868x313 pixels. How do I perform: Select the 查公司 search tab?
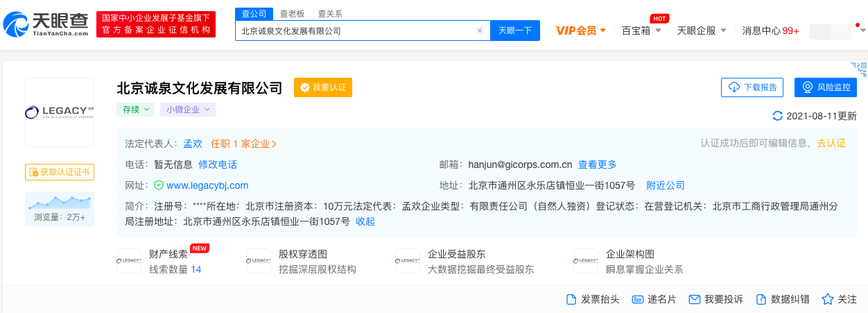click(x=252, y=14)
